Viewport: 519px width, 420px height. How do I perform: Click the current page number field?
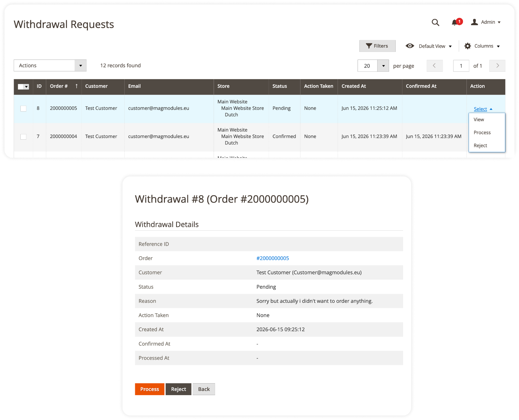coord(461,66)
